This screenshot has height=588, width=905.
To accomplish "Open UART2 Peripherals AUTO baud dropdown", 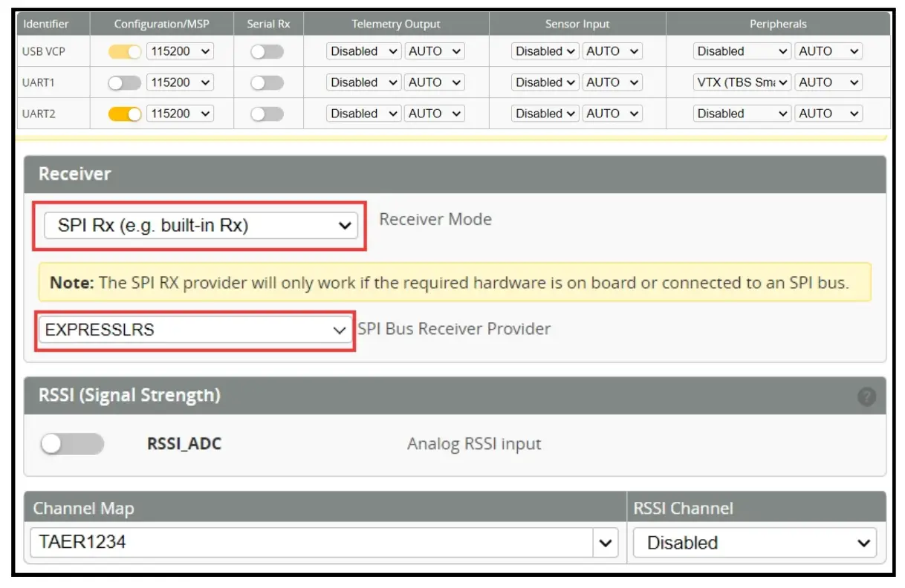I will pos(828,114).
